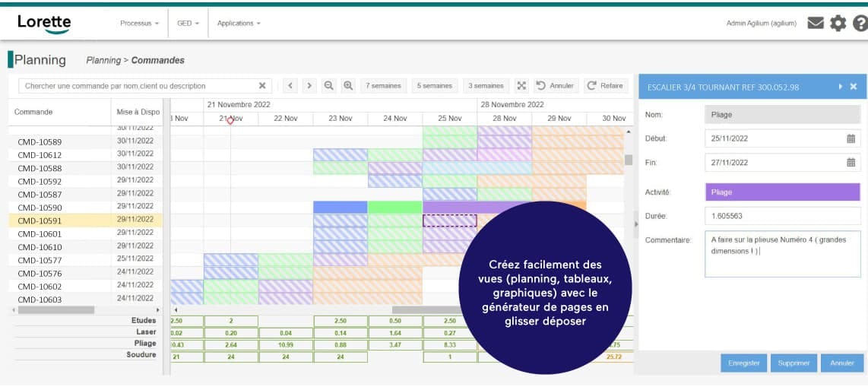The image size is (868, 387).
Task: Click solid blue task bar on CMD-10590
Action: 341,207
